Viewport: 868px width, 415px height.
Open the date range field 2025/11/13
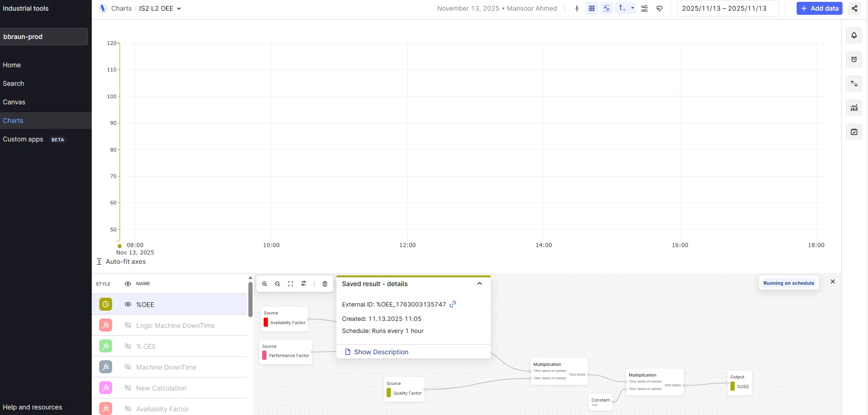(728, 8)
